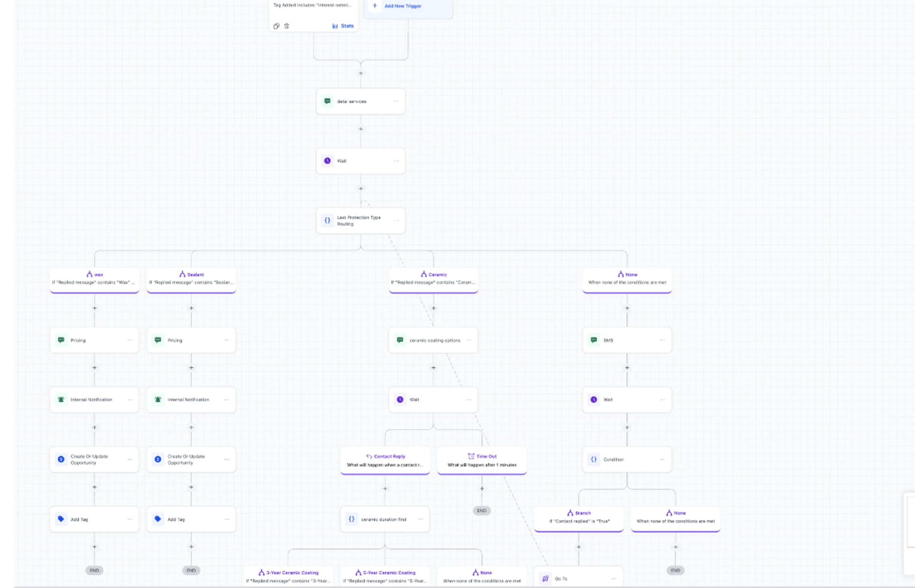Image resolution: width=915 pixels, height=588 pixels.
Task: Open the detail services SMS node
Action: click(x=360, y=101)
